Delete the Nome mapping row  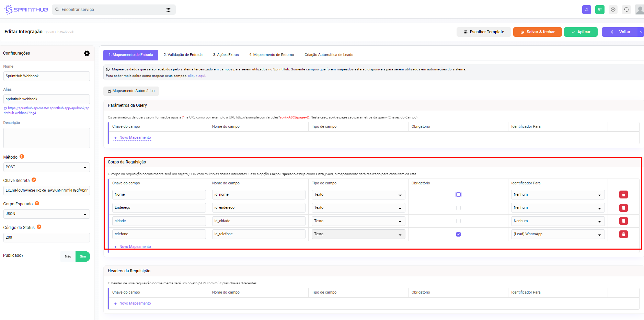pos(623,195)
